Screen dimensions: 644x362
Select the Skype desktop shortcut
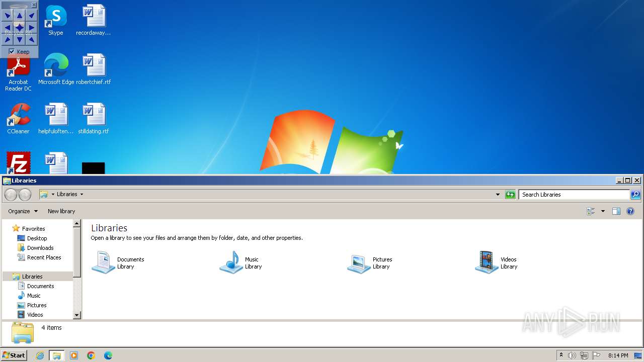pos(55,21)
